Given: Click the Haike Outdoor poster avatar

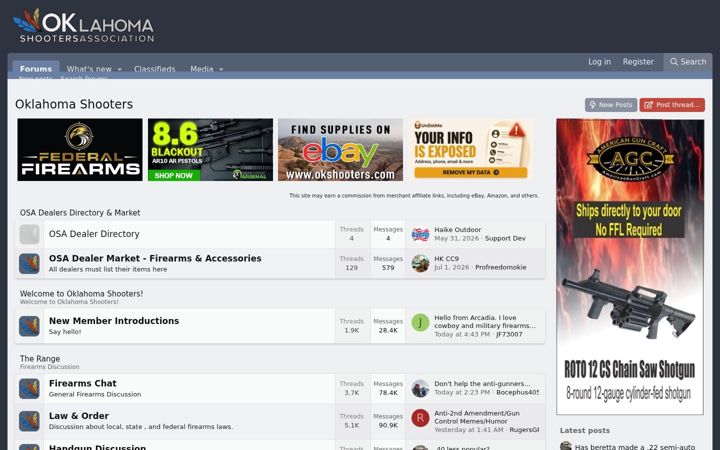Looking at the screenshot, I should 420,234.
